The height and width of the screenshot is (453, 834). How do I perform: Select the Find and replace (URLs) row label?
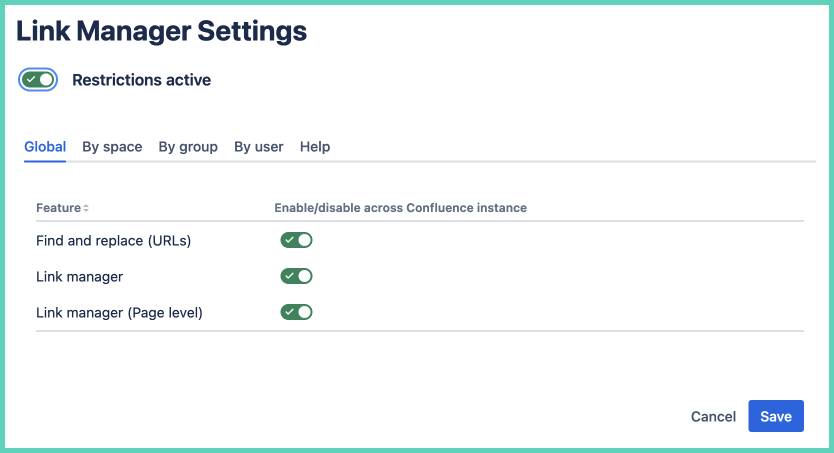pos(113,240)
